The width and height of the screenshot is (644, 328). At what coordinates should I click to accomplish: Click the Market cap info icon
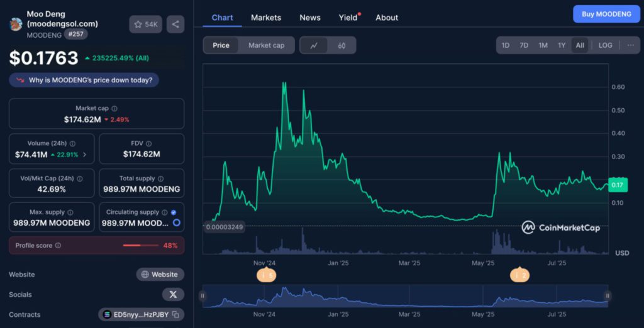114,109
